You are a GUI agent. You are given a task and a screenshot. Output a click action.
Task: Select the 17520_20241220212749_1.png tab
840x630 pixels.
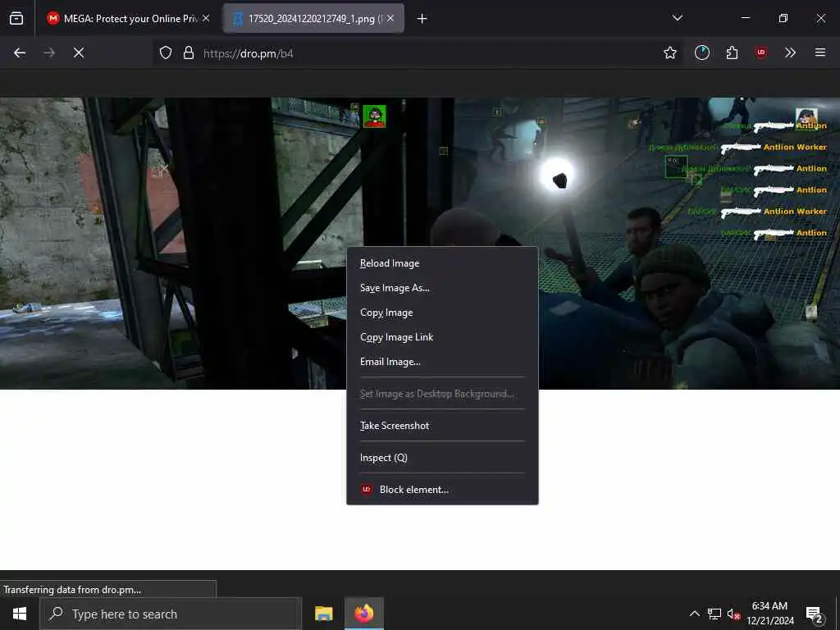click(x=313, y=18)
